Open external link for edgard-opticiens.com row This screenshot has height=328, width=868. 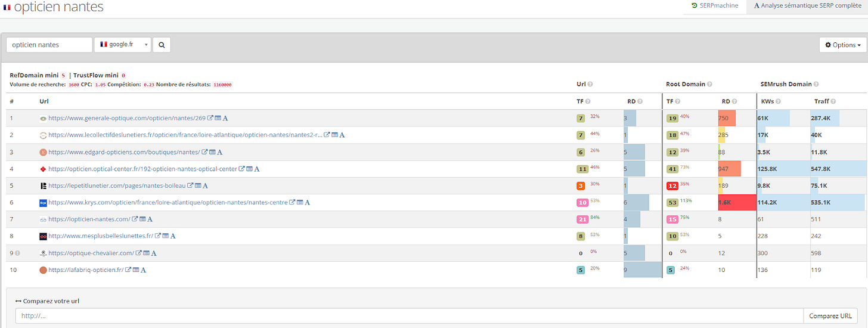click(x=204, y=152)
